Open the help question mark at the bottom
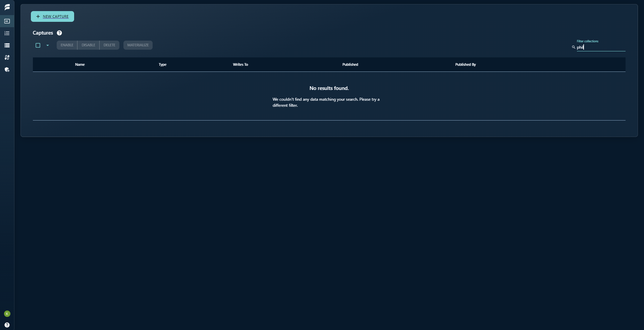Viewport: 644px width, 330px height. click(7, 325)
